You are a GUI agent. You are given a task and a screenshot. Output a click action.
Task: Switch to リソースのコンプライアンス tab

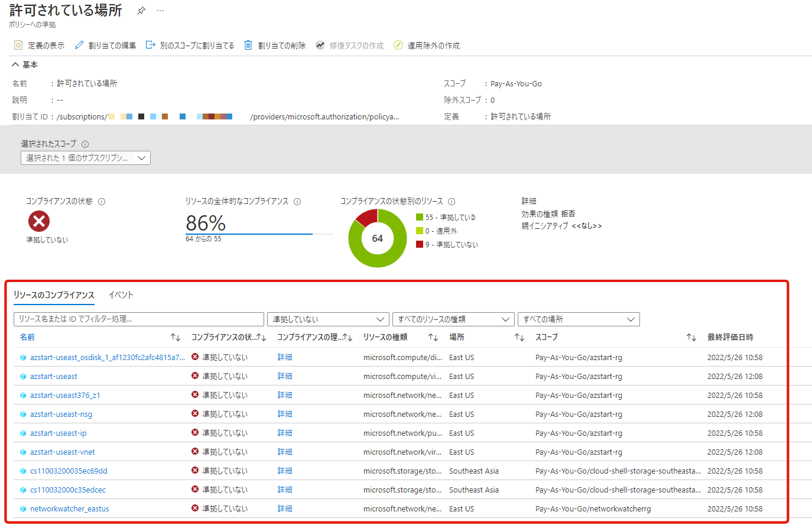(54, 295)
